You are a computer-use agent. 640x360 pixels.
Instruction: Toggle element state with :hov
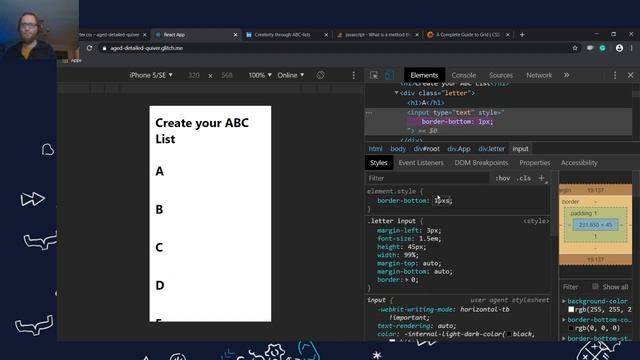[502, 178]
